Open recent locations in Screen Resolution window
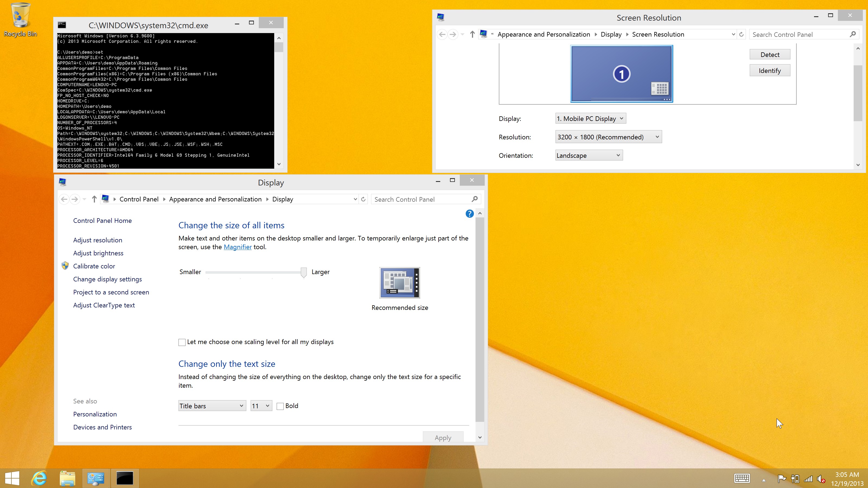Image resolution: width=868 pixels, height=488 pixels. coord(463,34)
